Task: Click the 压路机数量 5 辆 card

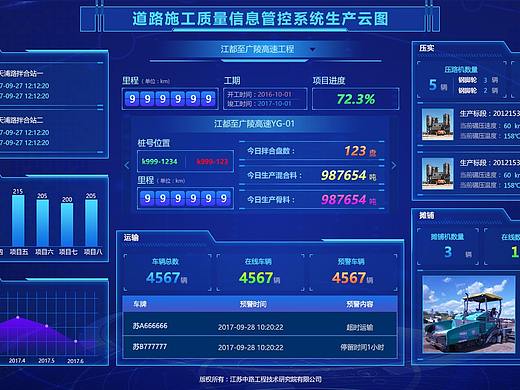Action: pyautogui.click(x=462, y=80)
